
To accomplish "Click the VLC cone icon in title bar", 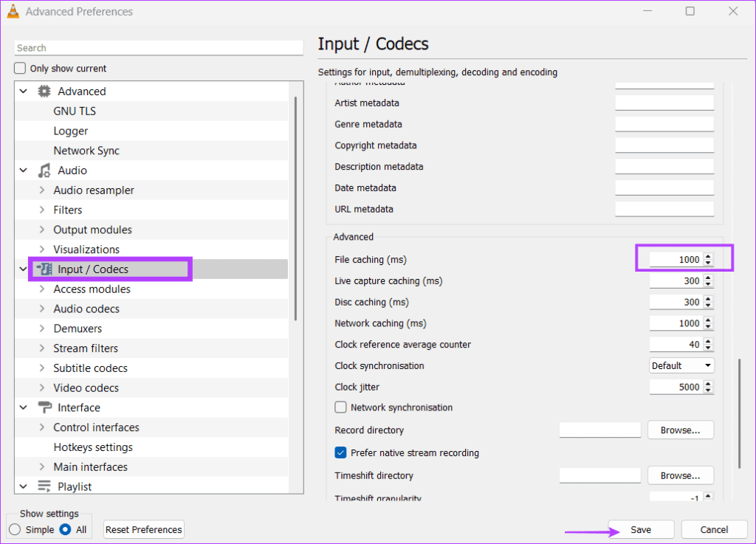I will (x=13, y=11).
